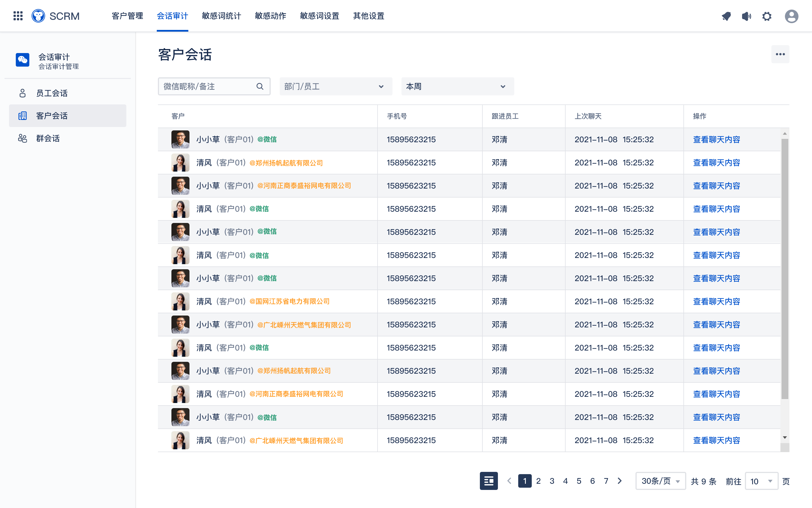Image resolution: width=812 pixels, height=508 pixels.
Task: Select current page 1 button
Action: point(525,481)
